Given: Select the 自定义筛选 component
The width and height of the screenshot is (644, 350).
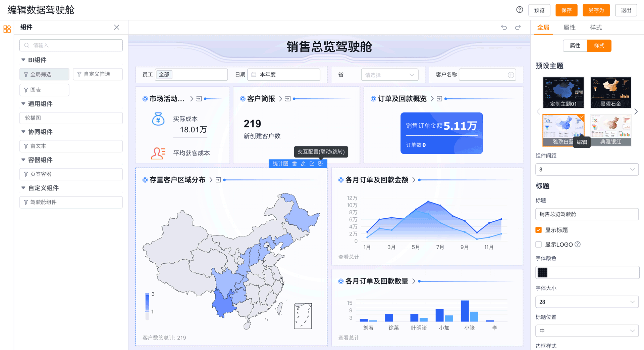Looking at the screenshot, I should pos(98,74).
